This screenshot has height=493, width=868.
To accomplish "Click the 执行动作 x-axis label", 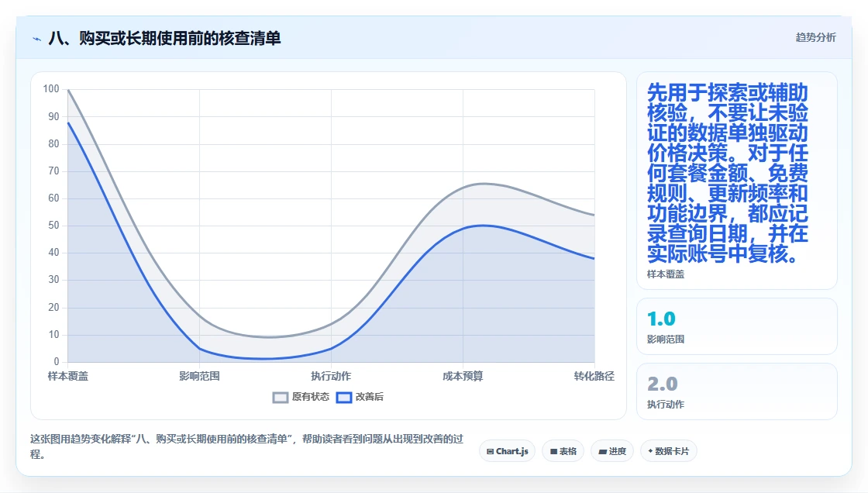I will pyautogui.click(x=331, y=376).
